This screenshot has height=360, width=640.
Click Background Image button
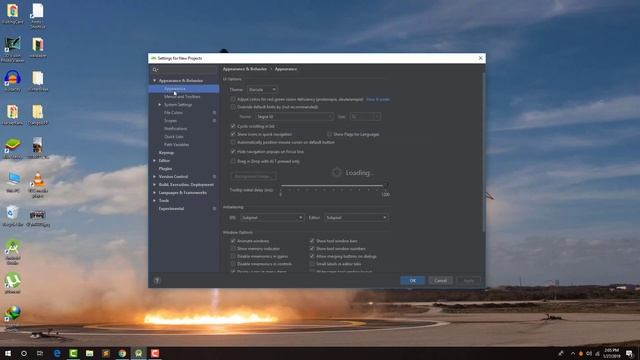253,176
